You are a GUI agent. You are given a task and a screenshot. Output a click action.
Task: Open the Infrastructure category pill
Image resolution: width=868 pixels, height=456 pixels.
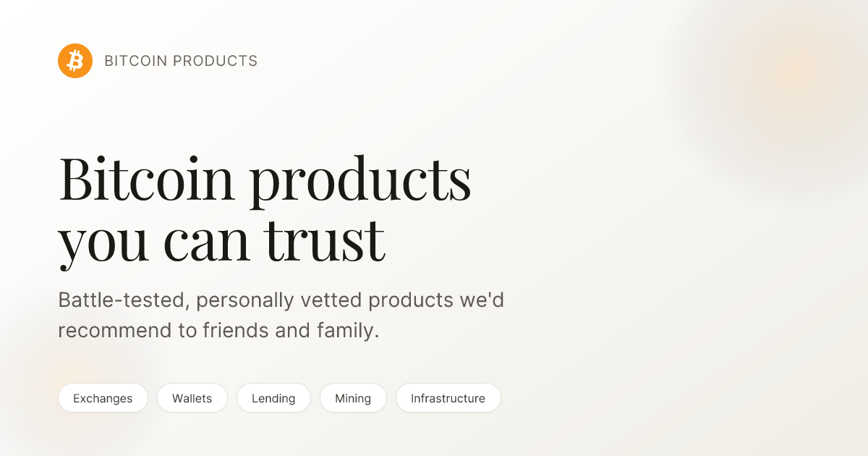coord(448,398)
